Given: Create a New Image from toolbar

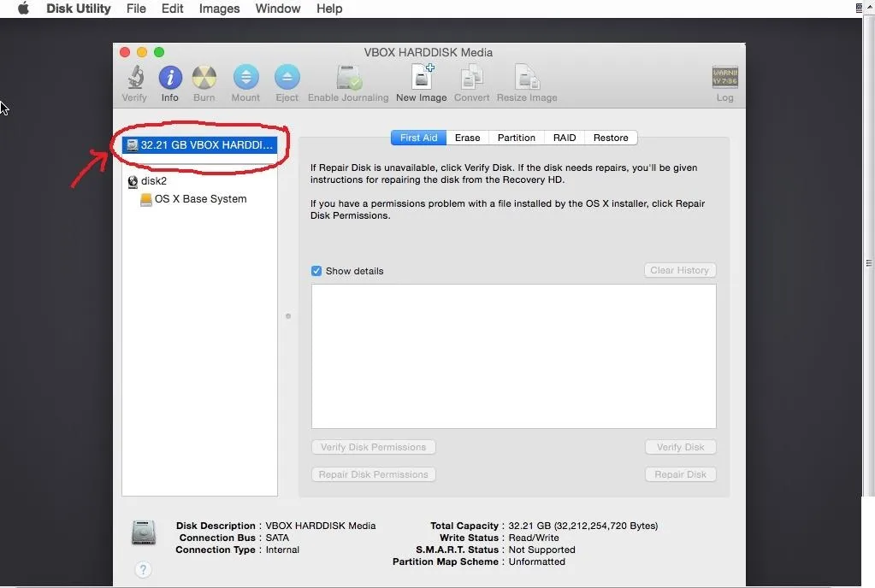Looking at the screenshot, I should point(422,77).
